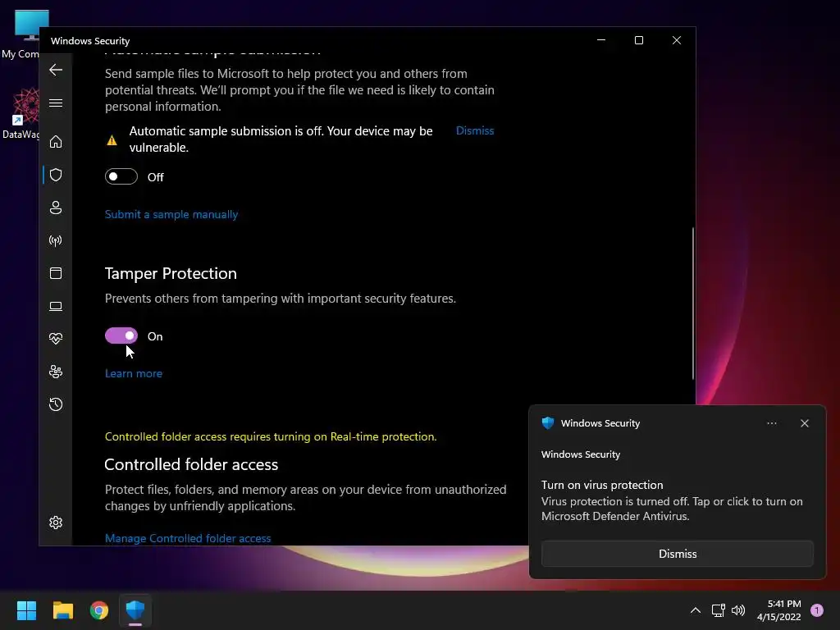Open the hamburger navigation menu

pos(56,103)
